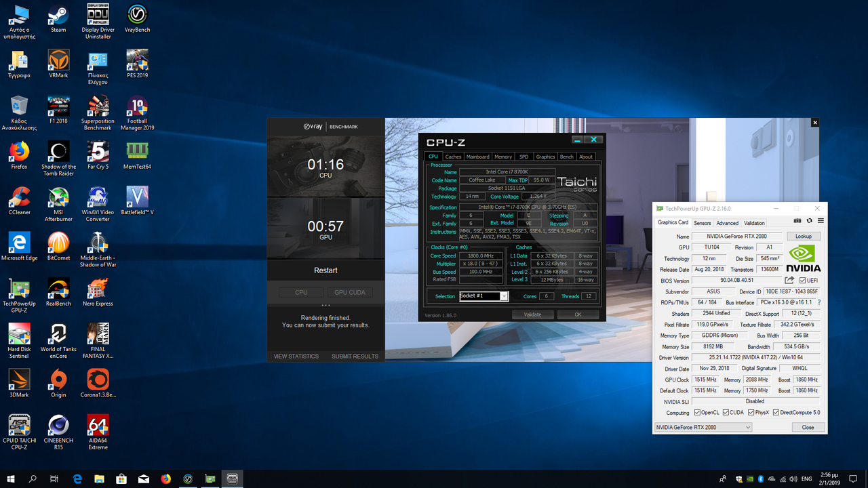Image resolution: width=868 pixels, height=488 pixels.
Task: Open taskbar search icon
Action: (x=33, y=479)
